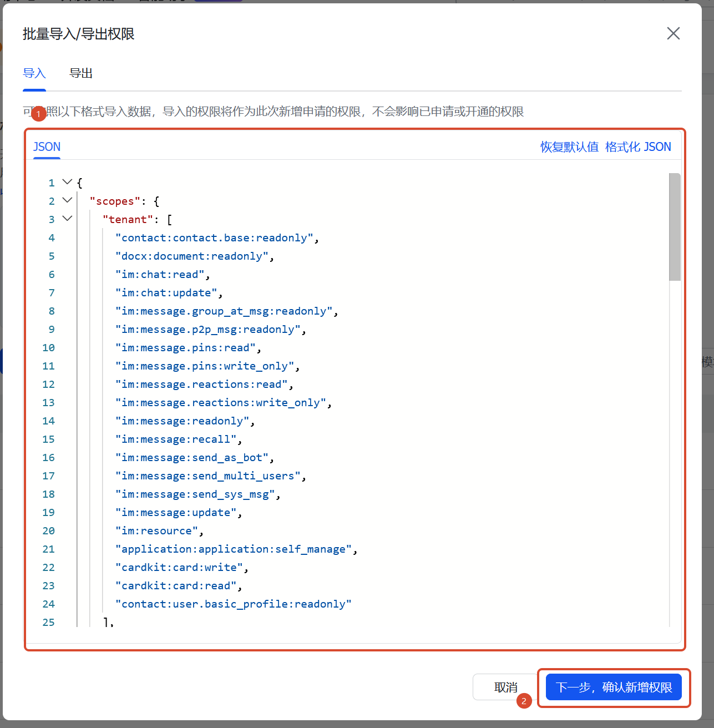Click "im:message:readonly" entry

point(183,421)
